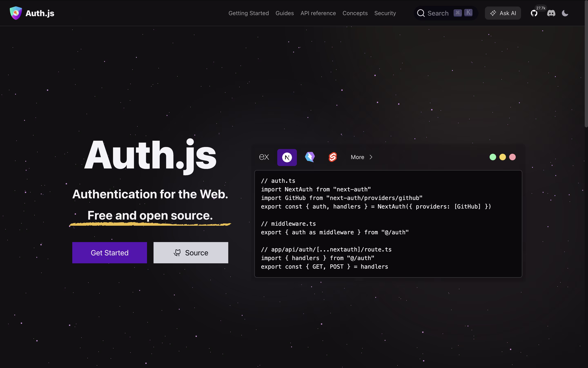The width and height of the screenshot is (588, 368).
Task: Click the '// auth.ts' comment line
Action: (x=278, y=181)
